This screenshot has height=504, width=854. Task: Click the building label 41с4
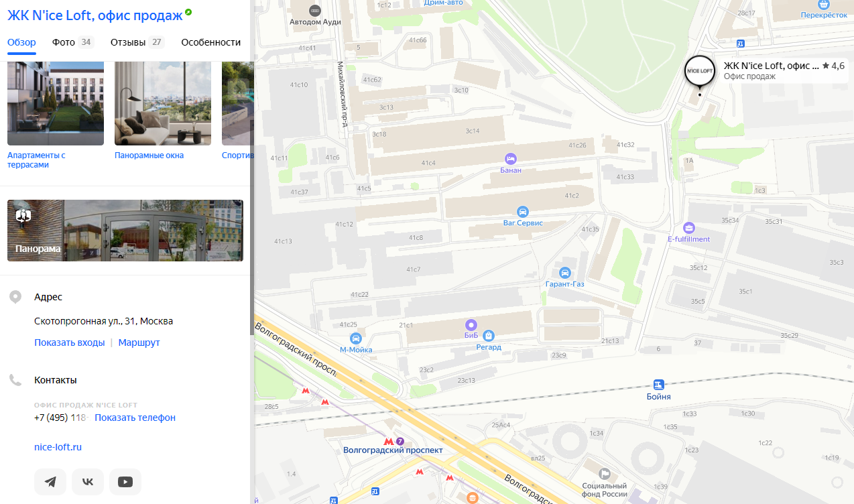[x=428, y=163]
